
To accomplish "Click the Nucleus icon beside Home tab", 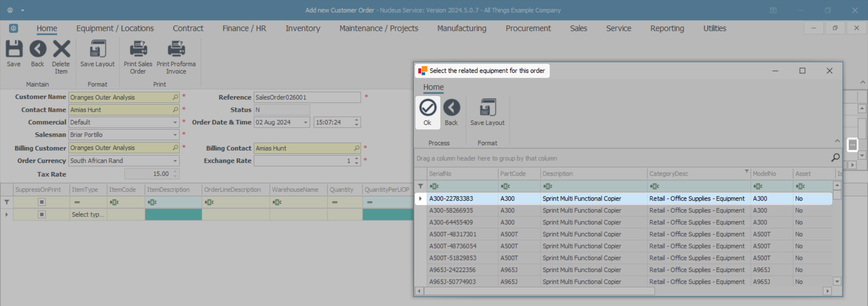I will pos(14,28).
